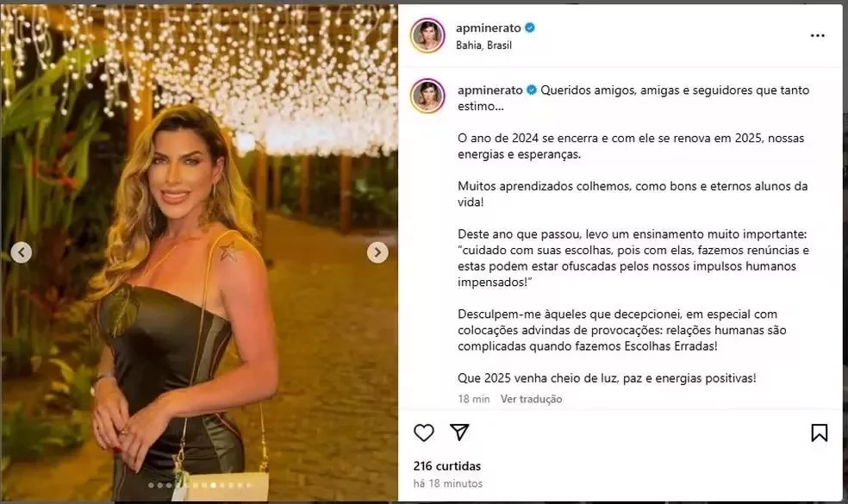Select the last carousel indicator dot
848x504 pixels.
pyautogui.click(x=249, y=485)
